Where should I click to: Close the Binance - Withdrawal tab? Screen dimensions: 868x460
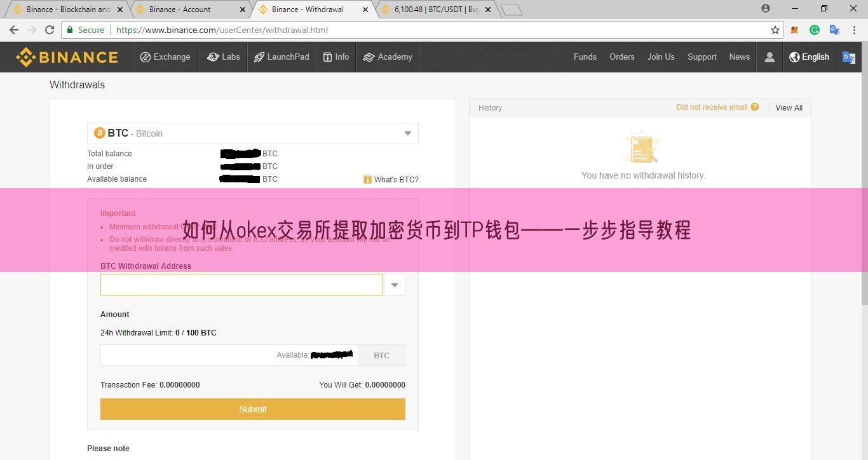click(x=366, y=10)
